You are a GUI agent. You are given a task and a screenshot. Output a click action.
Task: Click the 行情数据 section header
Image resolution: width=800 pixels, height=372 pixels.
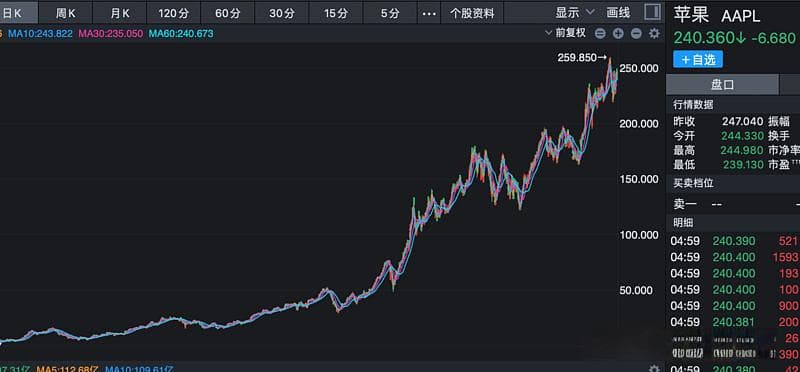pos(693,105)
